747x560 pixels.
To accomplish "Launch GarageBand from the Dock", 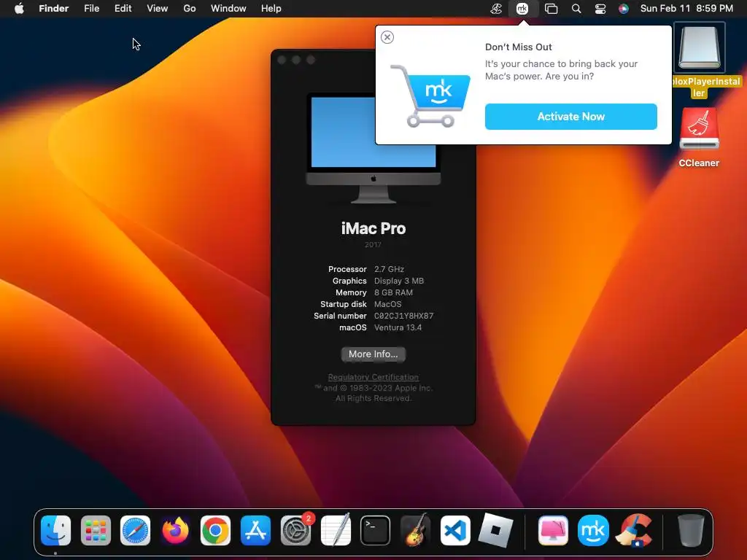I will pos(415,531).
